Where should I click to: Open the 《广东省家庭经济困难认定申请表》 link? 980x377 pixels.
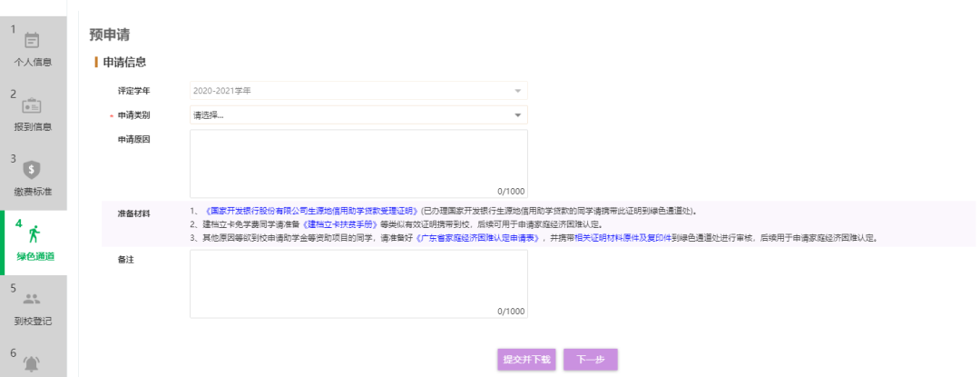pos(479,238)
